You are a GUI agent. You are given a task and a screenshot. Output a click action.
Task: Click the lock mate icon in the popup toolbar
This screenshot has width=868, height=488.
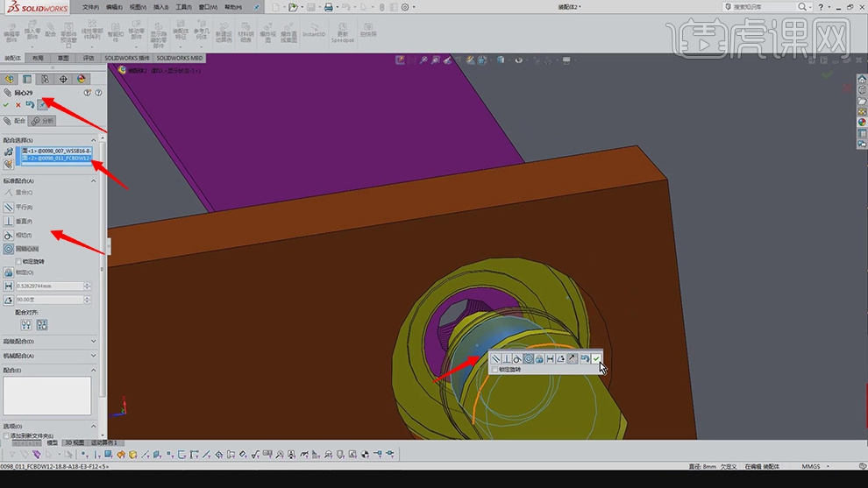pos(539,358)
